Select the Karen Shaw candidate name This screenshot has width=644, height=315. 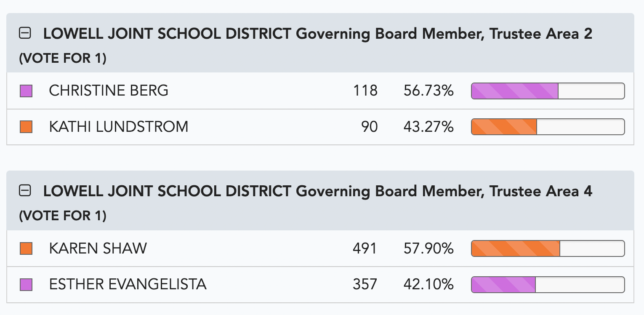click(98, 248)
